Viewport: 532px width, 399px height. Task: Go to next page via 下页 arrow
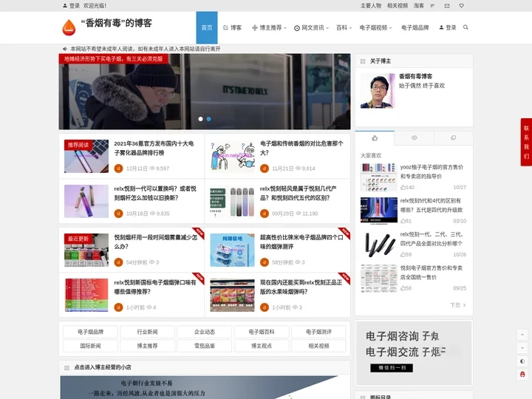457,305
